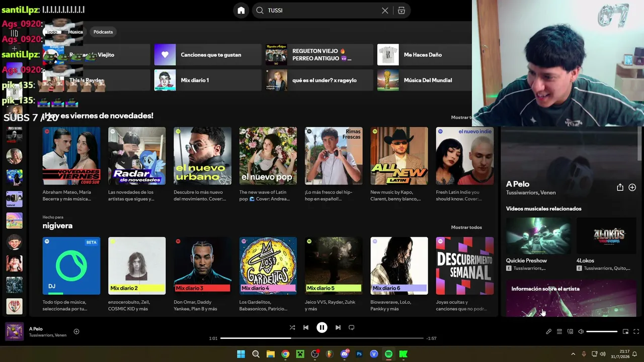Enter full screen mode
The width and height of the screenshot is (644, 362).
tap(636, 332)
